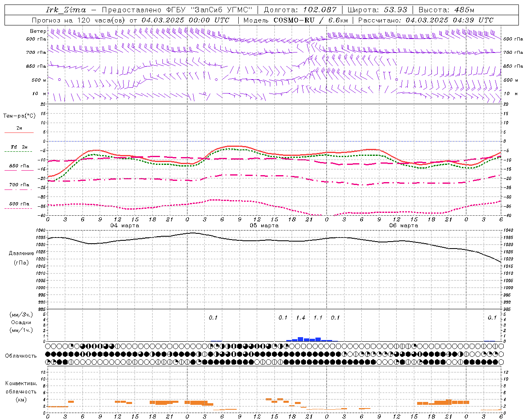Screen dimensions: 525x420
Task: Select the longitude value "Долгота: 102.087"
Action: pos(300,10)
